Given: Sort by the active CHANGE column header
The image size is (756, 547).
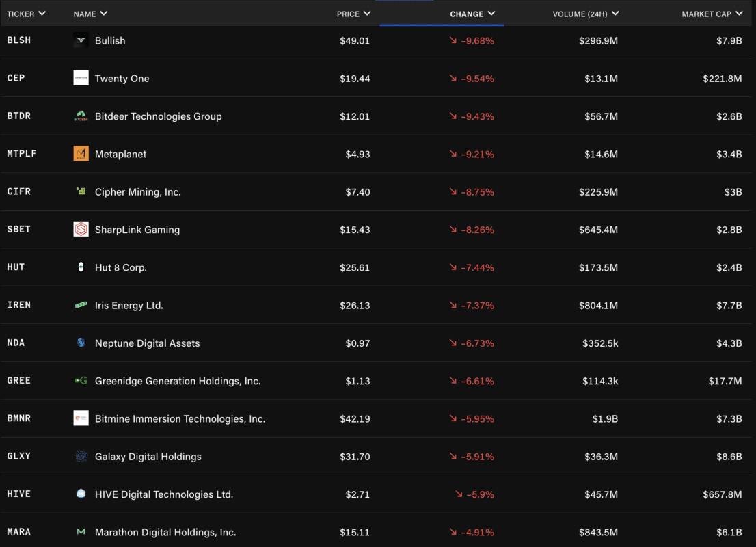Looking at the screenshot, I should (472, 14).
